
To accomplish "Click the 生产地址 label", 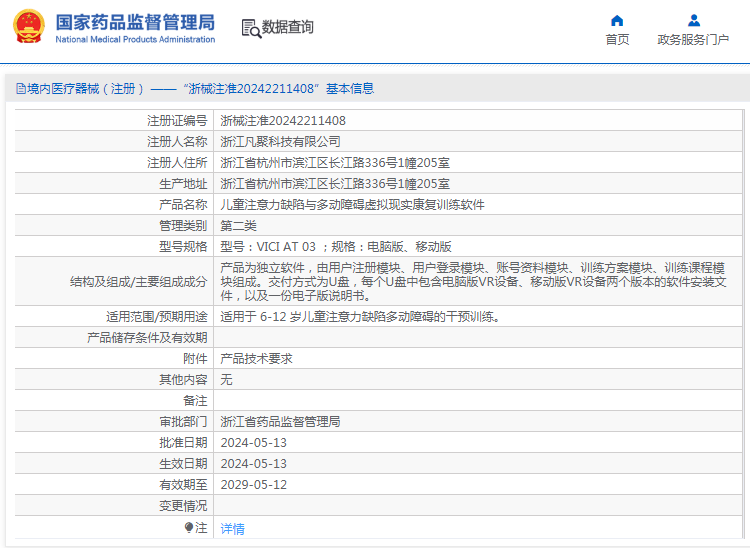I will 183,184.
